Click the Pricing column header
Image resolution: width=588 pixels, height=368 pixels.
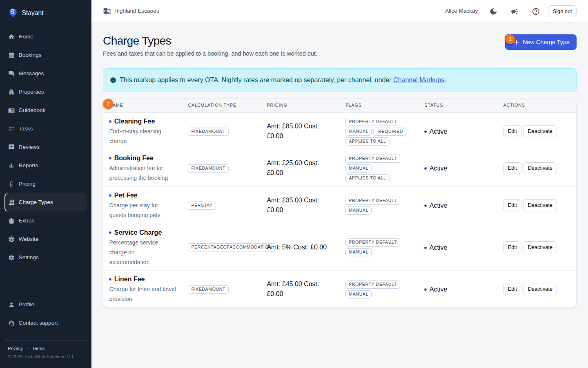click(x=277, y=105)
